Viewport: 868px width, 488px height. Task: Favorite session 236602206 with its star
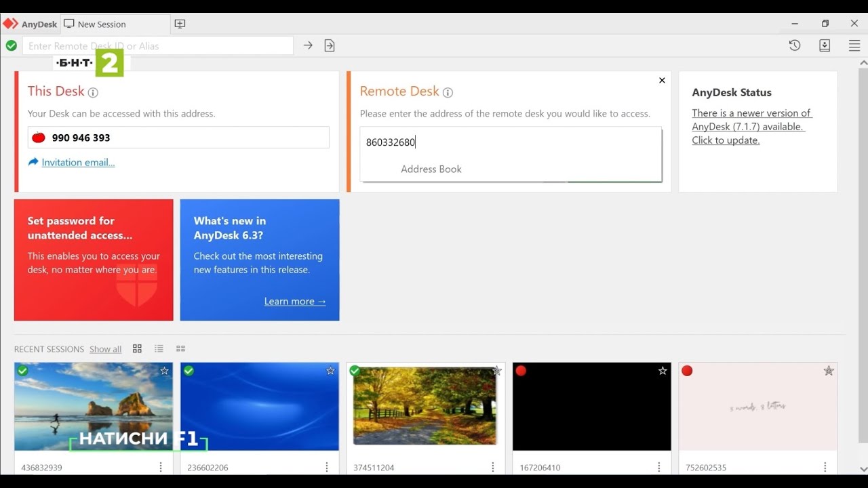point(330,371)
